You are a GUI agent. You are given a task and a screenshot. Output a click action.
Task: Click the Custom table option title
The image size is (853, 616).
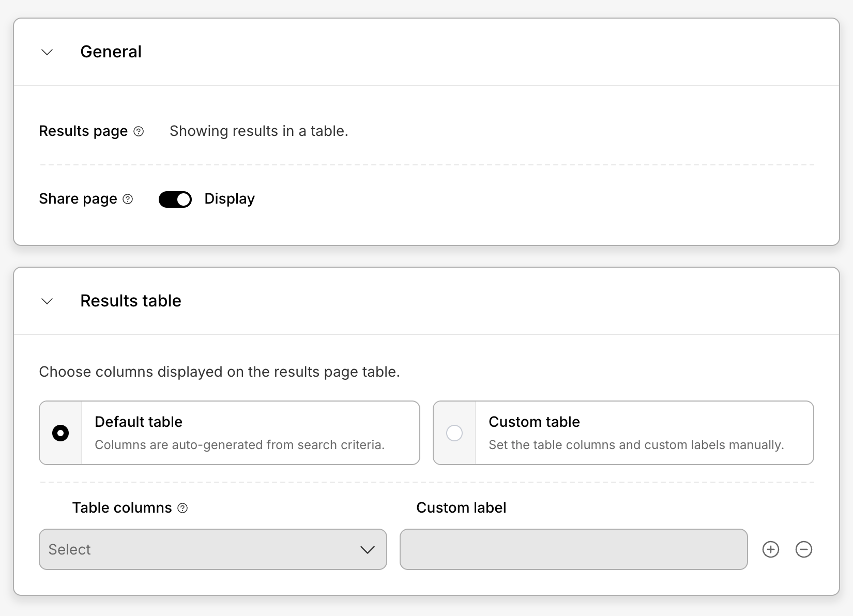[x=534, y=422]
